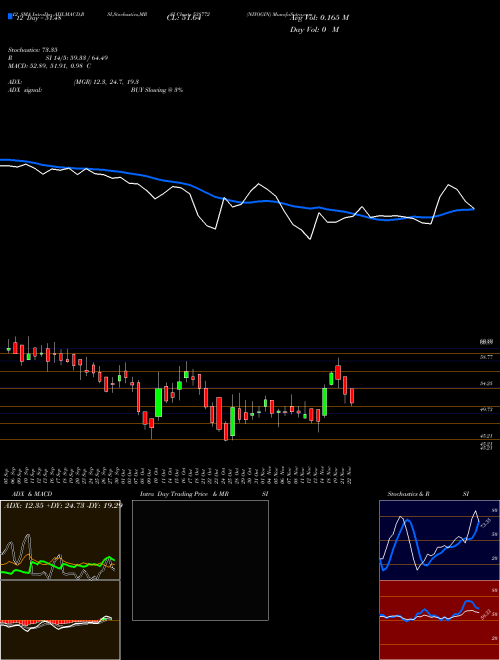Select the '12 Day = 51.48' legend text

(37, 18)
